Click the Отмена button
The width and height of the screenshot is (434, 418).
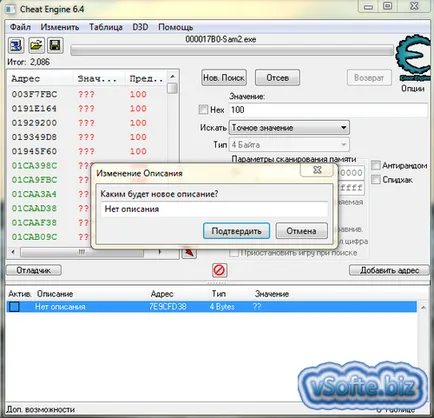[301, 231]
